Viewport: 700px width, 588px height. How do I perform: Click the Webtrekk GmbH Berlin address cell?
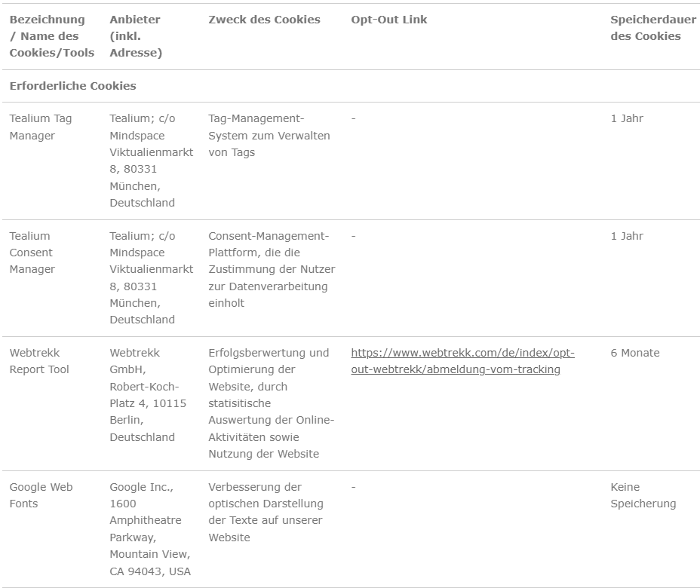tap(148, 395)
